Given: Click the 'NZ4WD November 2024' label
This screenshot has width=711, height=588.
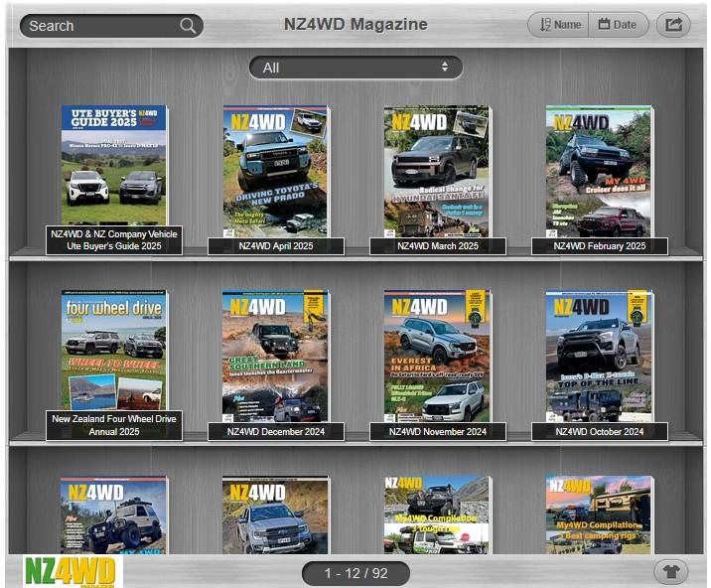Looking at the screenshot, I should 438,431.
